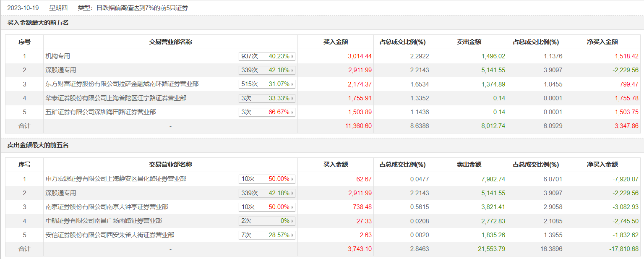Click the 卖出金额最大的前五名 section header
Image resolution: width=644 pixels, height=259 pixels.
38,145
